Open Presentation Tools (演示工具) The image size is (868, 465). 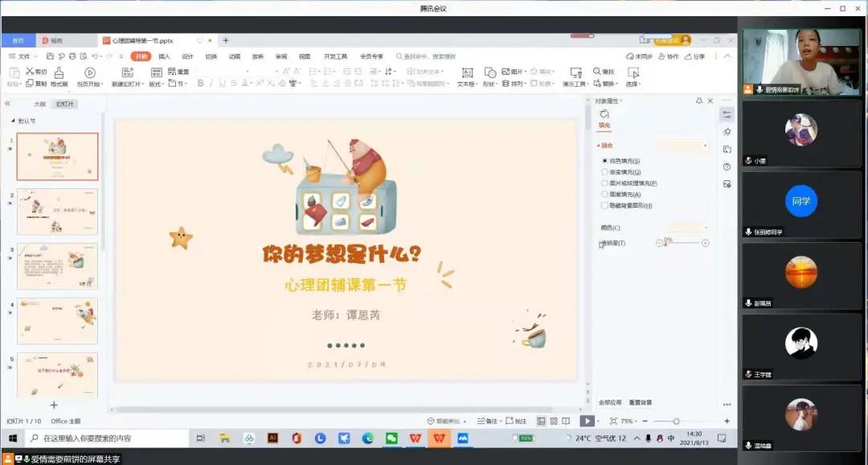[575, 72]
